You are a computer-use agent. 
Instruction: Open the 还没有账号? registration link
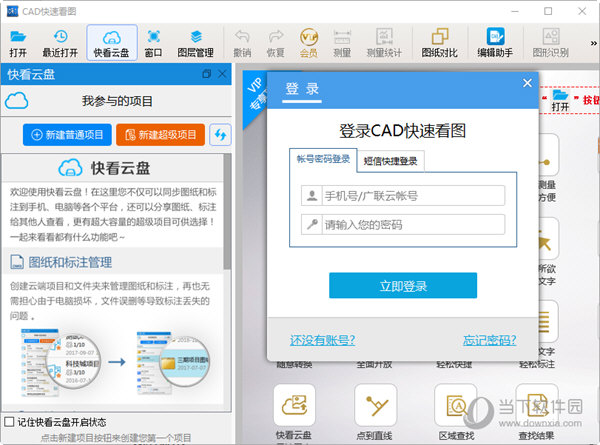click(323, 340)
